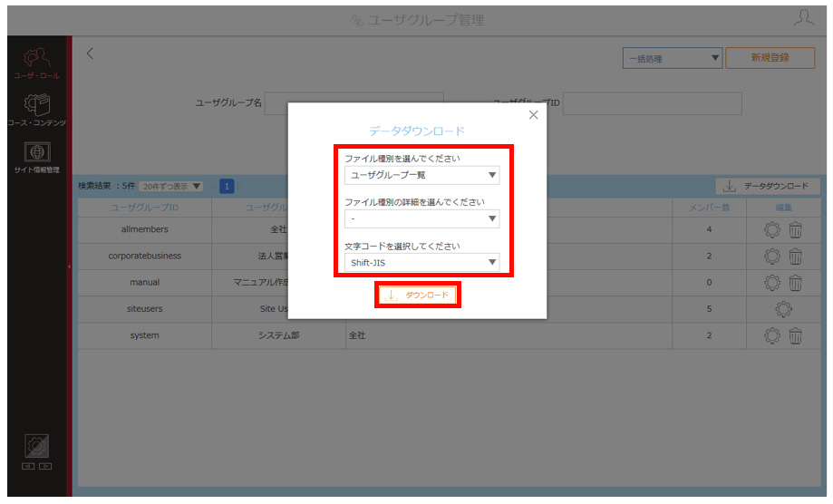Edit the manual group with gear icon
This screenshot has height=504, width=833.
click(772, 283)
